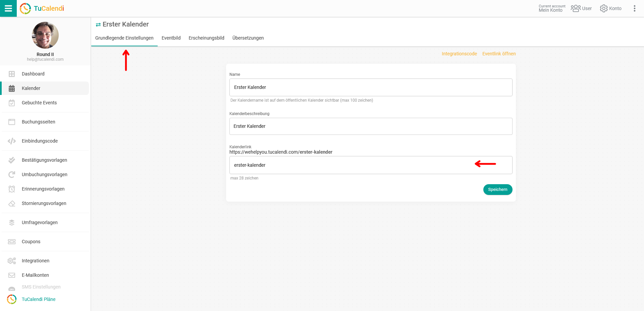The image size is (644, 311).
Task: Click into the Kalenderbeschreibung field
Action: (x=371, y=126)
